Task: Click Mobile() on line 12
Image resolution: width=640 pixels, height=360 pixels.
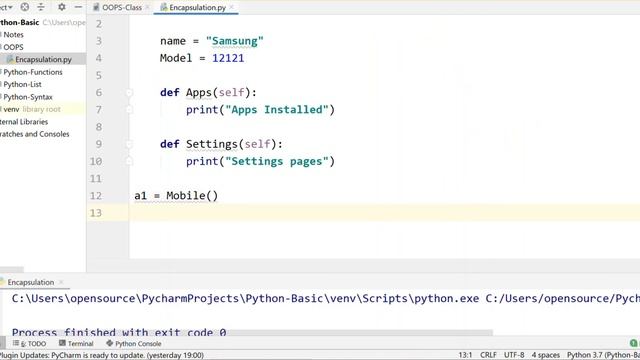Action: click(192, 196)
